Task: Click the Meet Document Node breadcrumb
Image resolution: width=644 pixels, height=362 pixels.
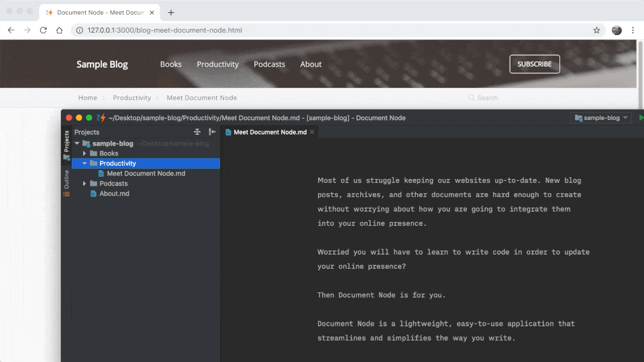Action: tap(202, 98)
